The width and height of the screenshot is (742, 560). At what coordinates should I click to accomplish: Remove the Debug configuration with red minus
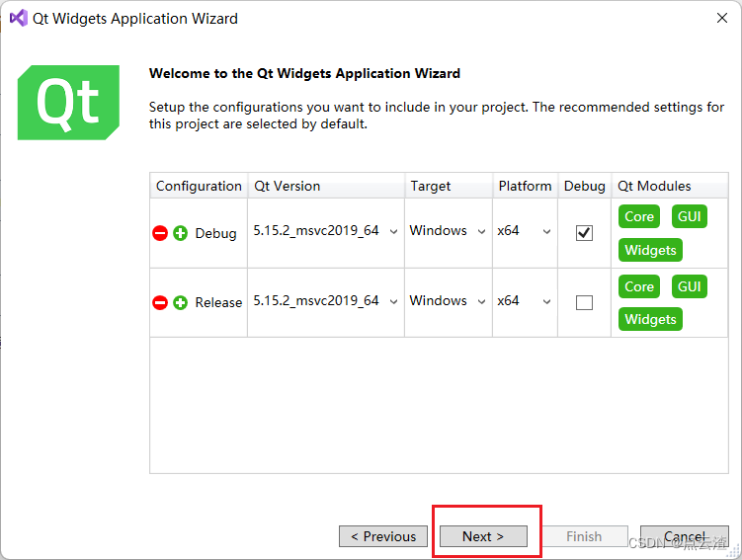pos(160,233)
